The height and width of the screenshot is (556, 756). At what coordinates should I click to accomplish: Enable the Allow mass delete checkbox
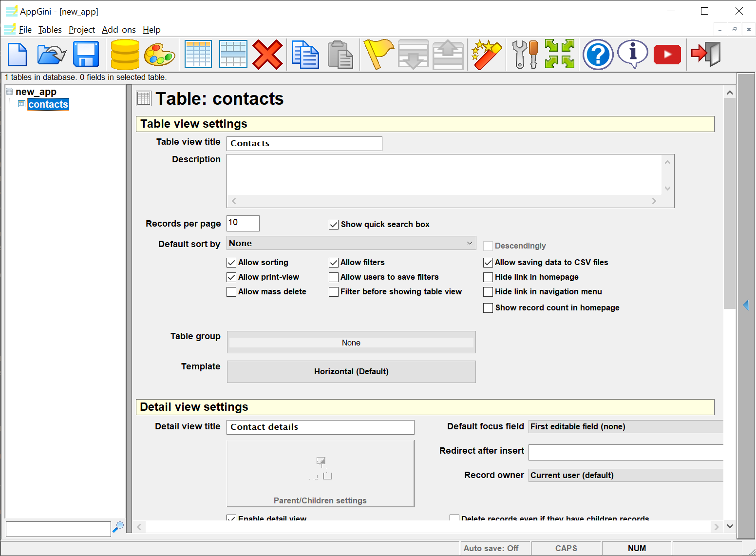tap(232, 292)
